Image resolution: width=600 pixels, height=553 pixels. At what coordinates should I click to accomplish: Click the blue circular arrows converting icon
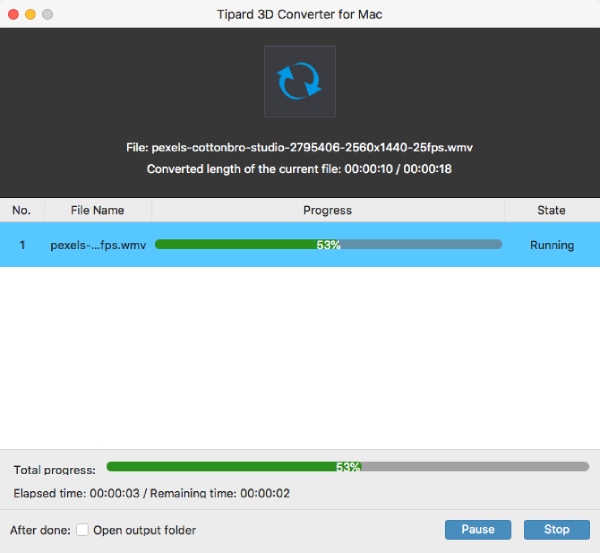(x=299, y=82)
